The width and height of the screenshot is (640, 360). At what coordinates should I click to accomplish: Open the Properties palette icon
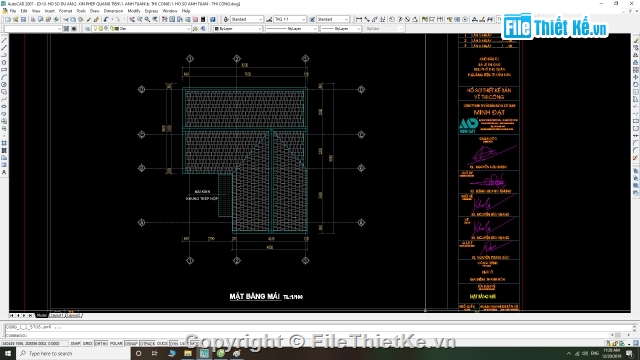[x=163, y=19]
